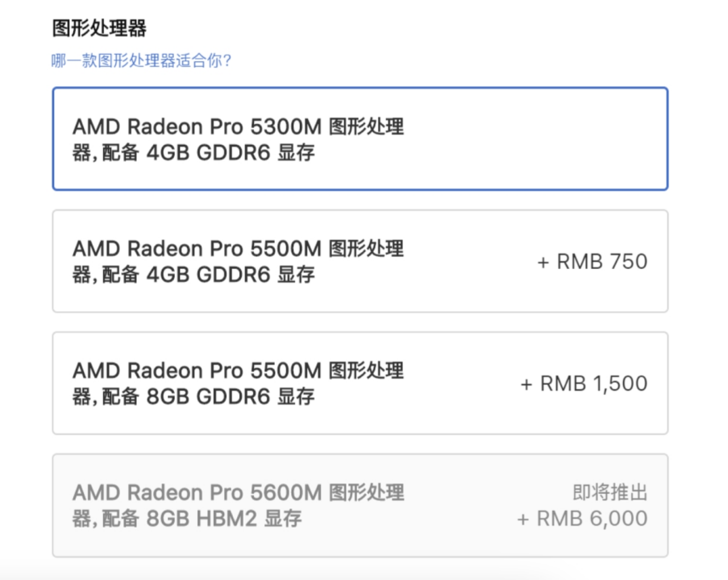This screenshot has width=728, height=580.
Task: Click the '图形处理器' section heading
Action: tap(99, 28)
